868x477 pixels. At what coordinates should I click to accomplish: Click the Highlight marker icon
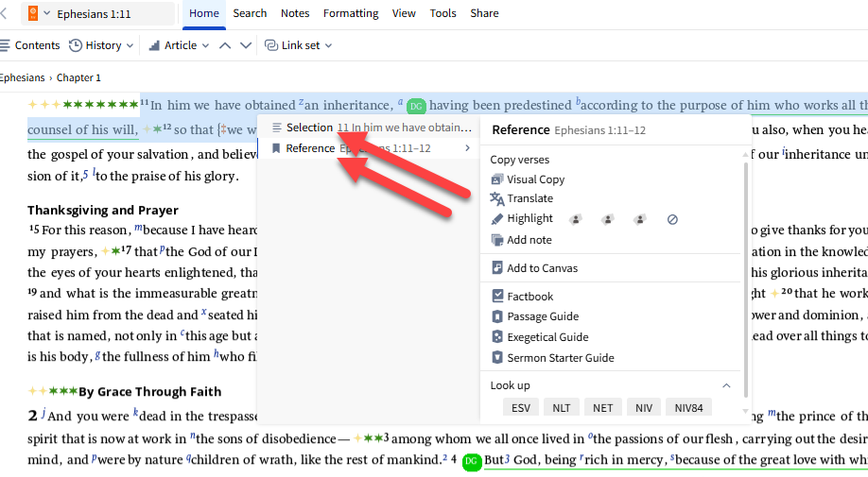[x=497, y=219]
